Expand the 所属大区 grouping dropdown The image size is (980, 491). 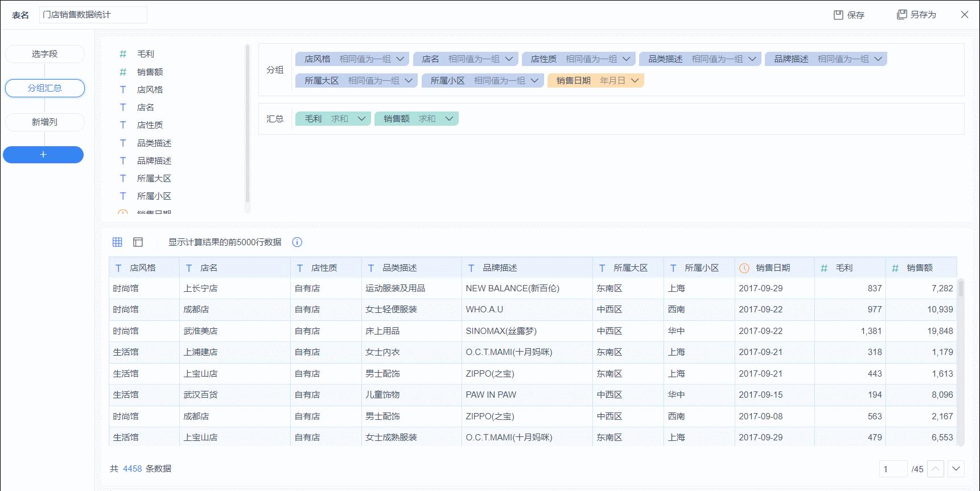coord(409,81)
